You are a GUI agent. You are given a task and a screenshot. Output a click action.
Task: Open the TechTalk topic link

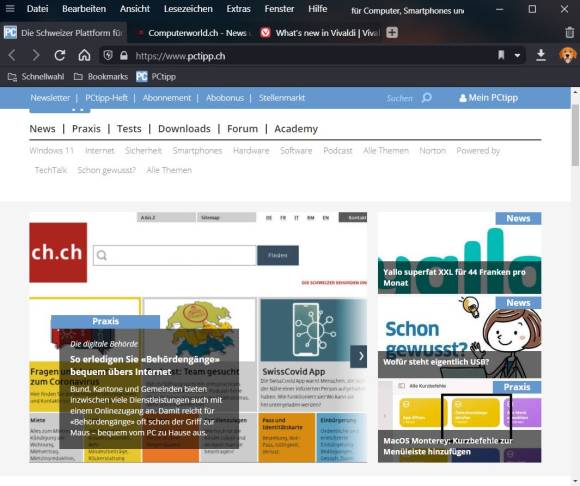pyautogui.click(x=51, y=170)
